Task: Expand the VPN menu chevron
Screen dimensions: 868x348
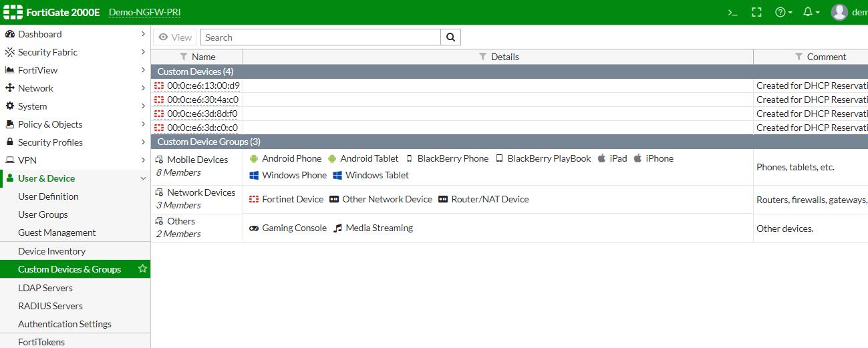Action: coord(143,160)
